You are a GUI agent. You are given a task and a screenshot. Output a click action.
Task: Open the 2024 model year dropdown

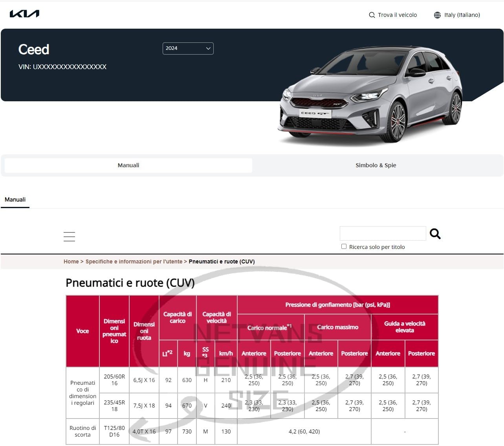188,48
